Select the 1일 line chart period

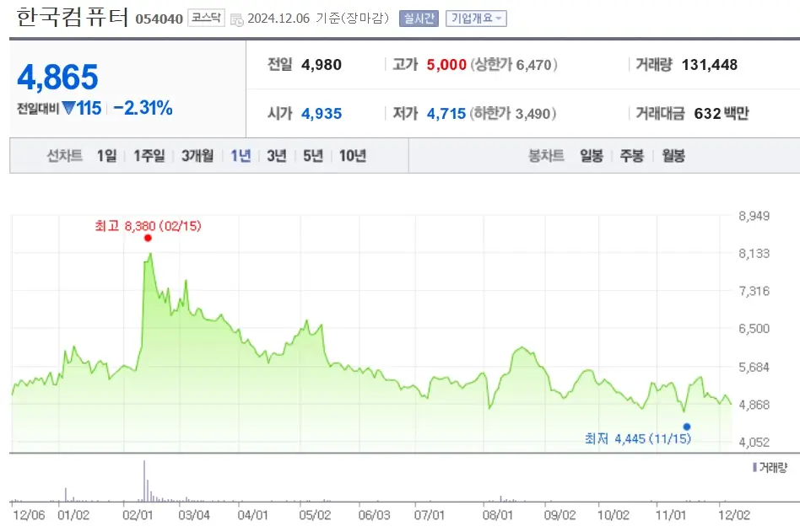point(106,155)
